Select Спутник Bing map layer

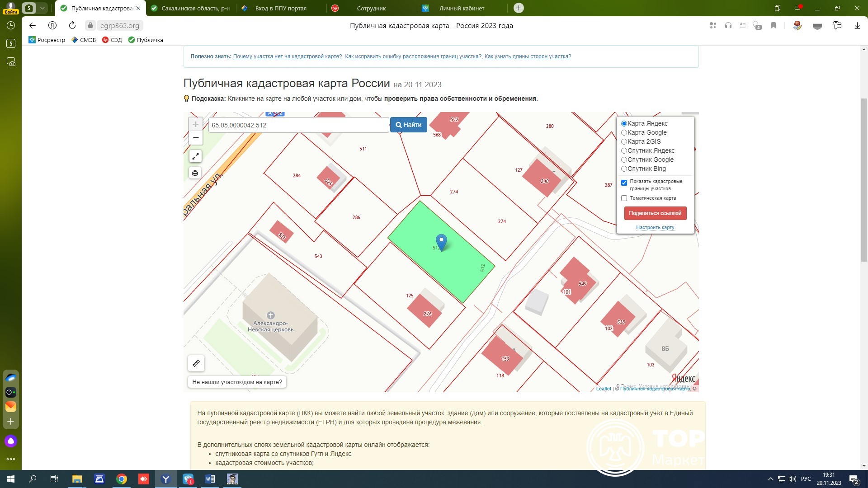pyautogui.click(x=624, y=169)
